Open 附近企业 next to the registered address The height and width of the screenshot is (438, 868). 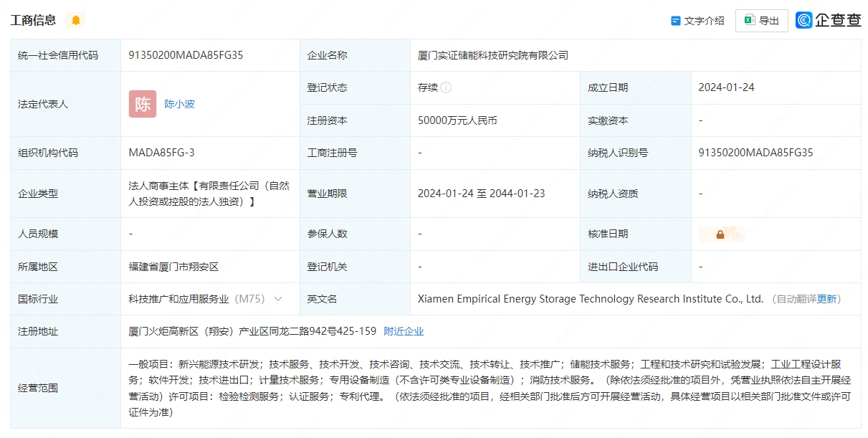404,331
